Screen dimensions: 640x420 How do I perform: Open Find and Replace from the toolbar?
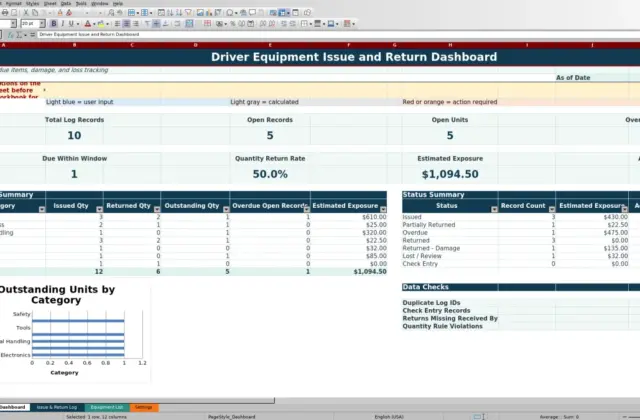click(x=111, y=13)
